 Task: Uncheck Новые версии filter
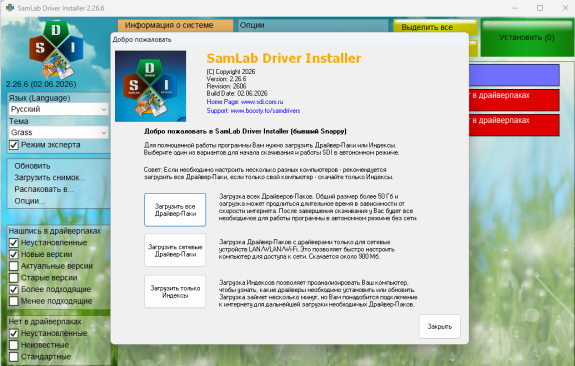(x=14, y=254)
